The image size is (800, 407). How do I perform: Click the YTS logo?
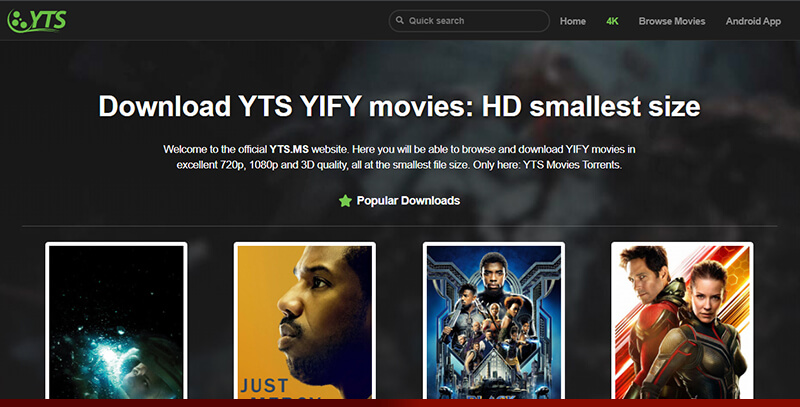(37, 21)
